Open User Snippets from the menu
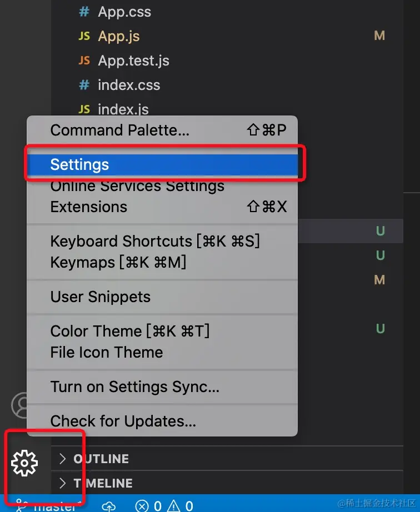 click(x=100, y=297)
